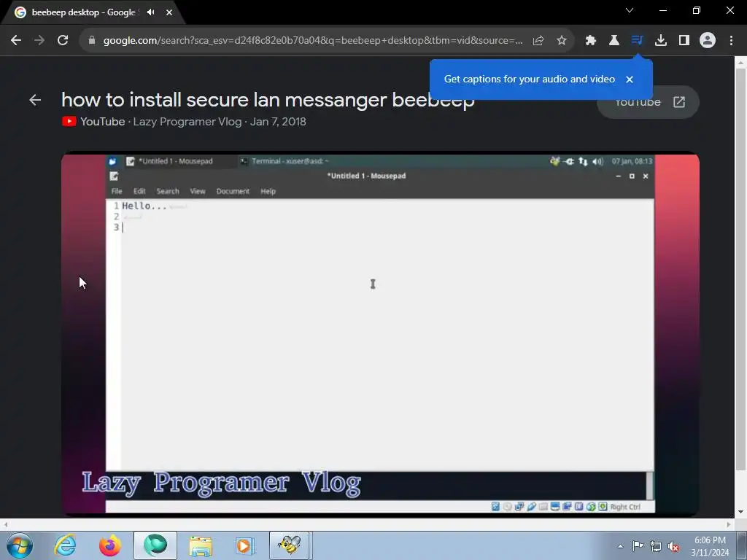Open the Downloads icon

point(661,41)
